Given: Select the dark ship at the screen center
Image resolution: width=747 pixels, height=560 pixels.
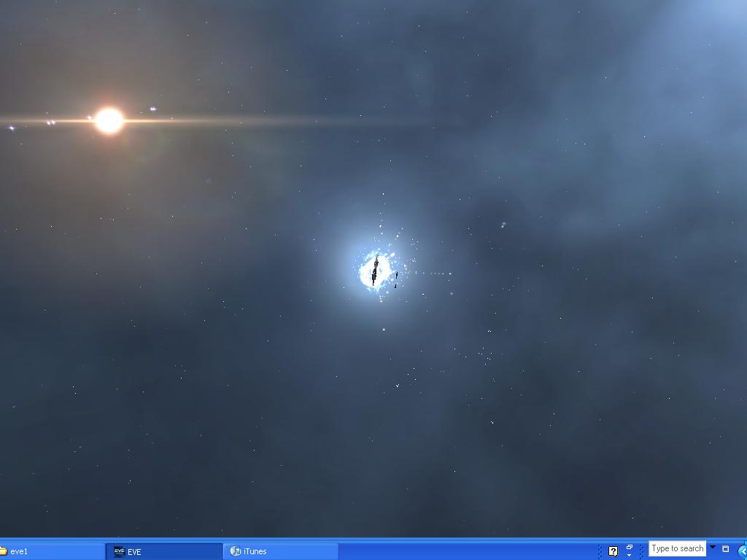Looking at the screenshot, I should 375,270.
